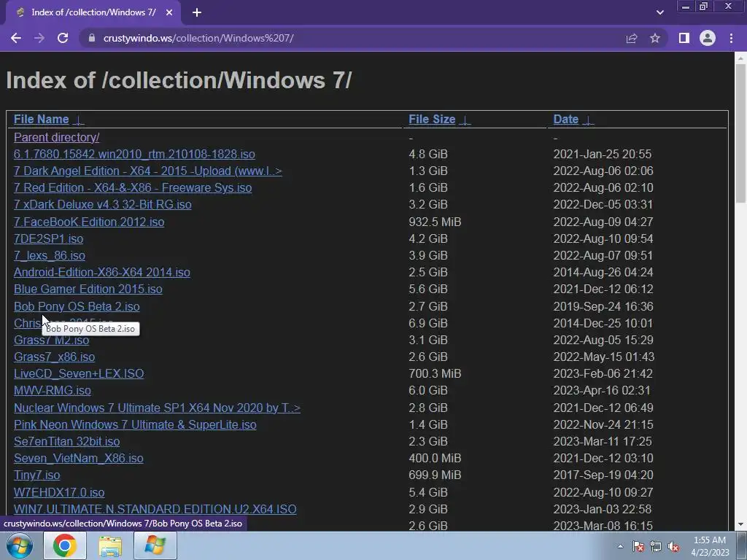Click the descending arrow next to File Name
The image size is (747, 560).
79,120
